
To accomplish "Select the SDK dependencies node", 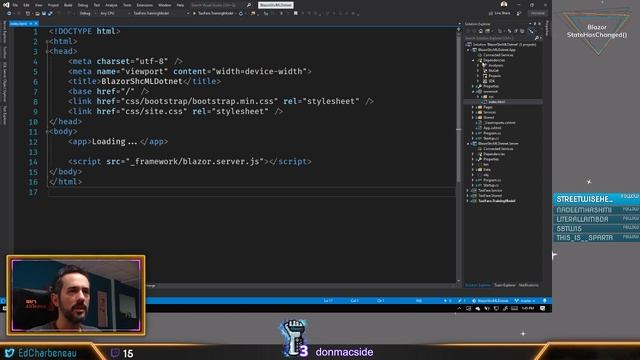I will 492,81.
